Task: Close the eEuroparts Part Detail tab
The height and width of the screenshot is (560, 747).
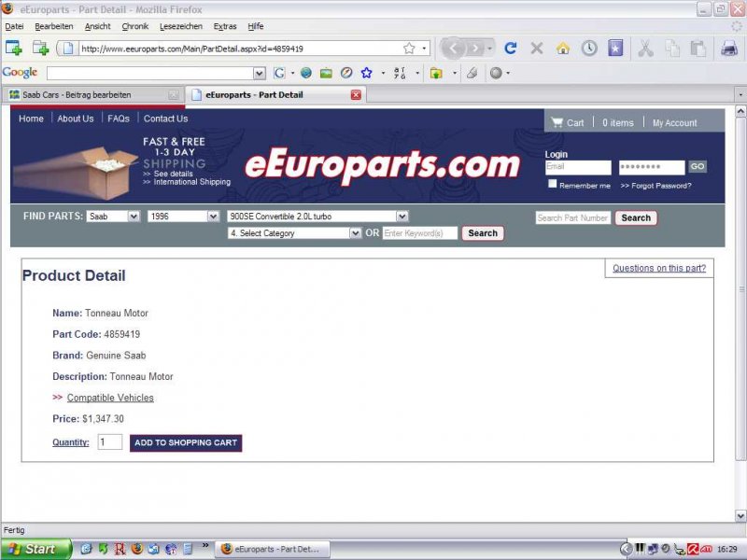Action: [x=356, y=95]
